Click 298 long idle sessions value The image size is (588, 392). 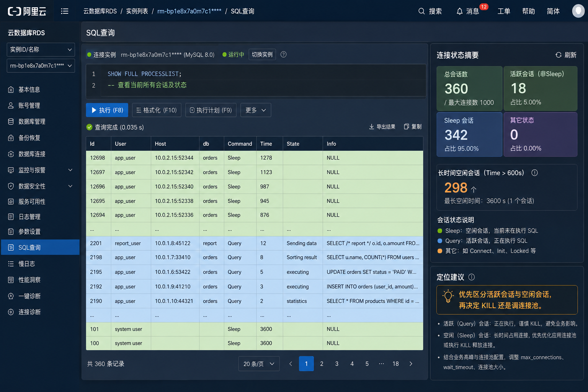pyautogui.click(x=456, y=188)
